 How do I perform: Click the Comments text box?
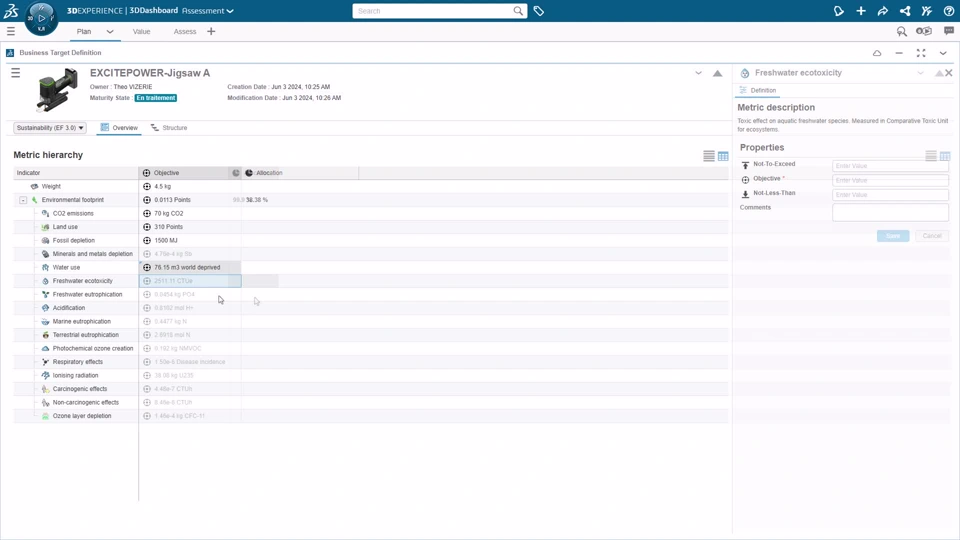pyautogui.click(x=890, y=212)
